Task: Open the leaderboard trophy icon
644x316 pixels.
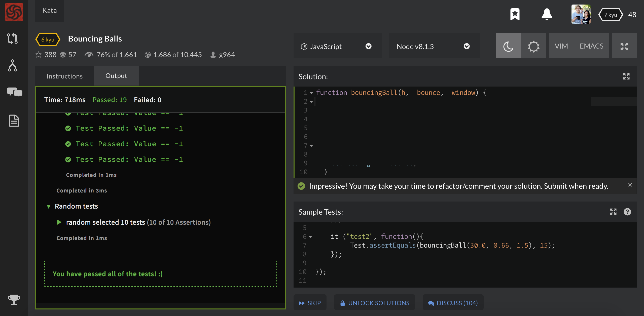Action: 14,300
